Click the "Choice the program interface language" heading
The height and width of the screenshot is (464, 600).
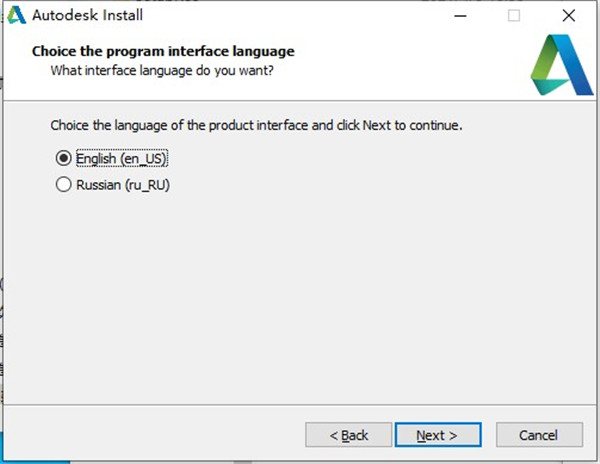pyautogui.click(x=164, y=50)
